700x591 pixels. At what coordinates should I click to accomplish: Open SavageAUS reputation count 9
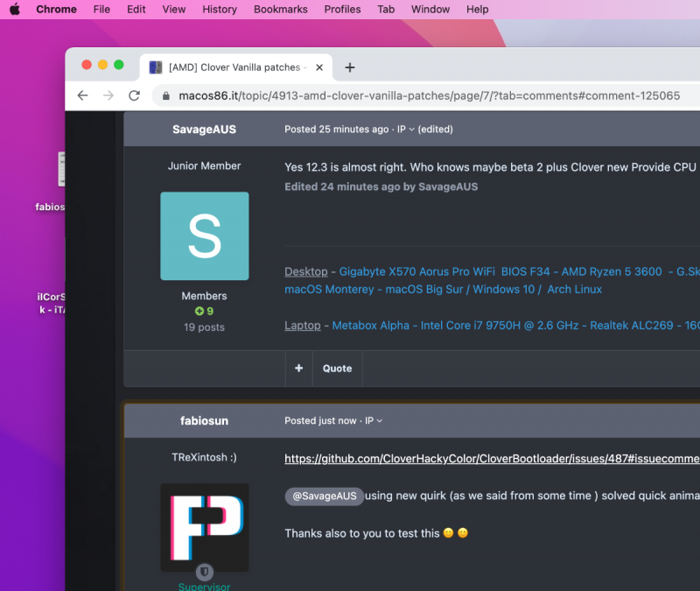coord(205,311)
